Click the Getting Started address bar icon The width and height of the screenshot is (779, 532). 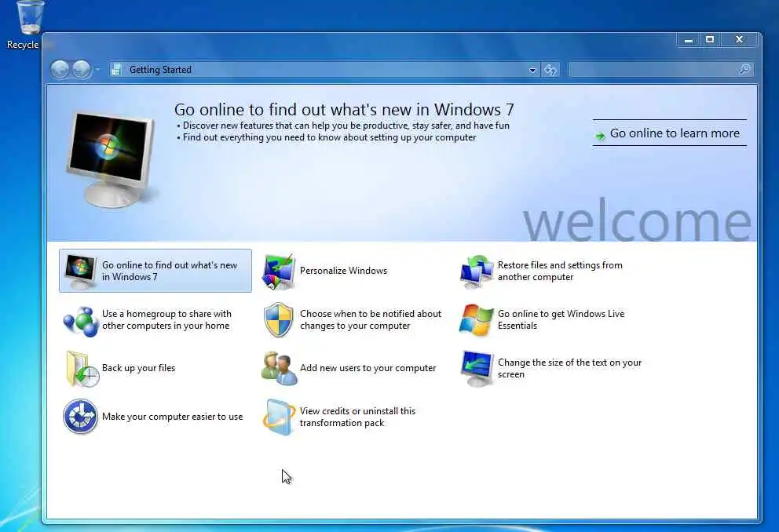116,70
